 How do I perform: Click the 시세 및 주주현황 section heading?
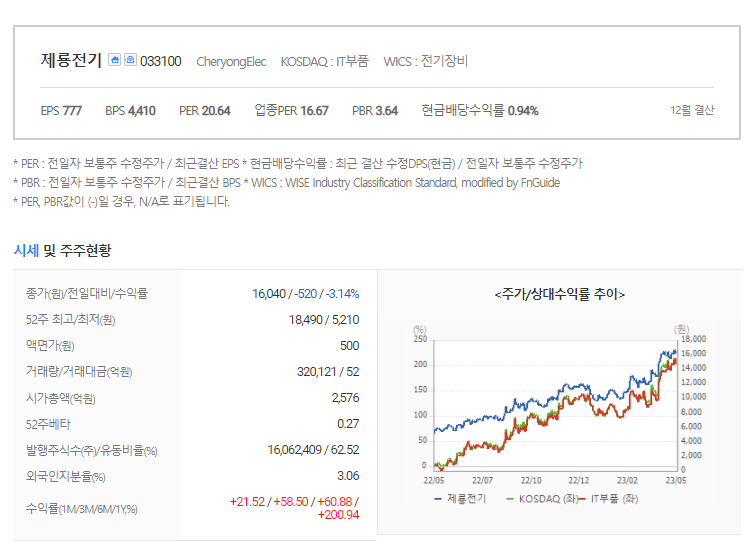[x=62, y=250]
